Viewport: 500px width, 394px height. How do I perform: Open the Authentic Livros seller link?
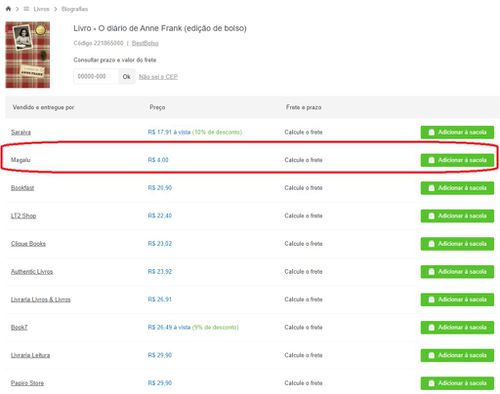point(32,271)
